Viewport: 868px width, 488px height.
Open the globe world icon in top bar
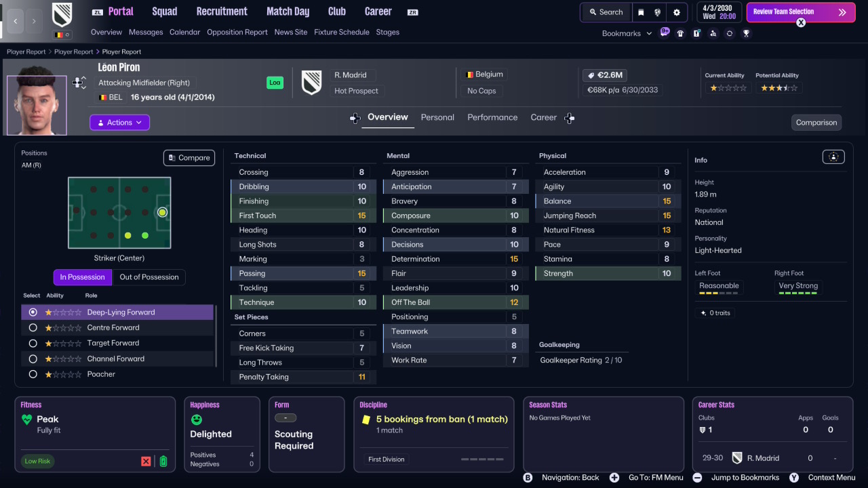(x=658, y=12)
